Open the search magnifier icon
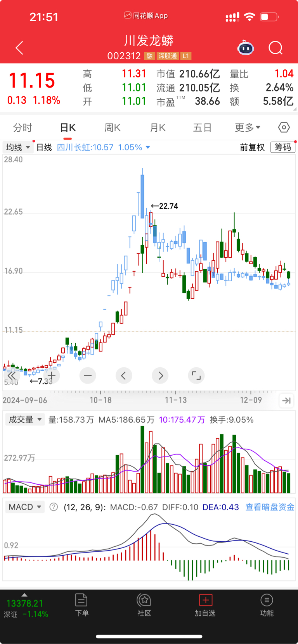 click(x=275, y=48)
